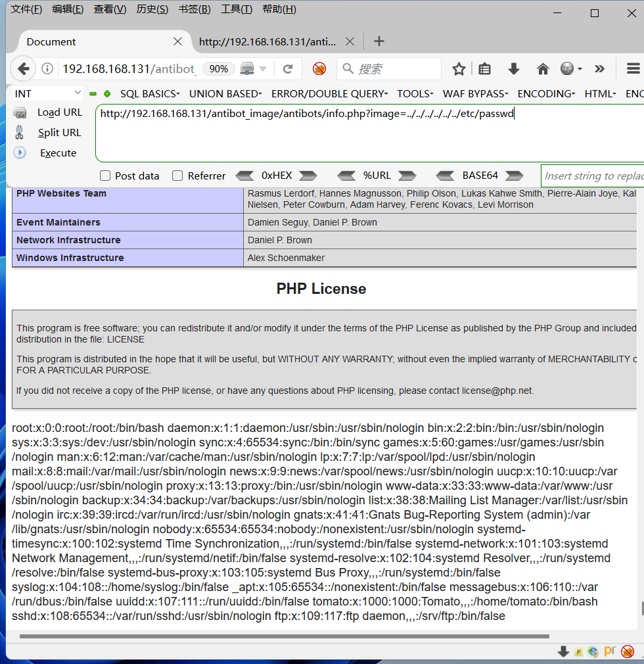Click the HackBar green plus icon
Screen dimensions: 644x664
pyautogui.click(x=107, y=93)
